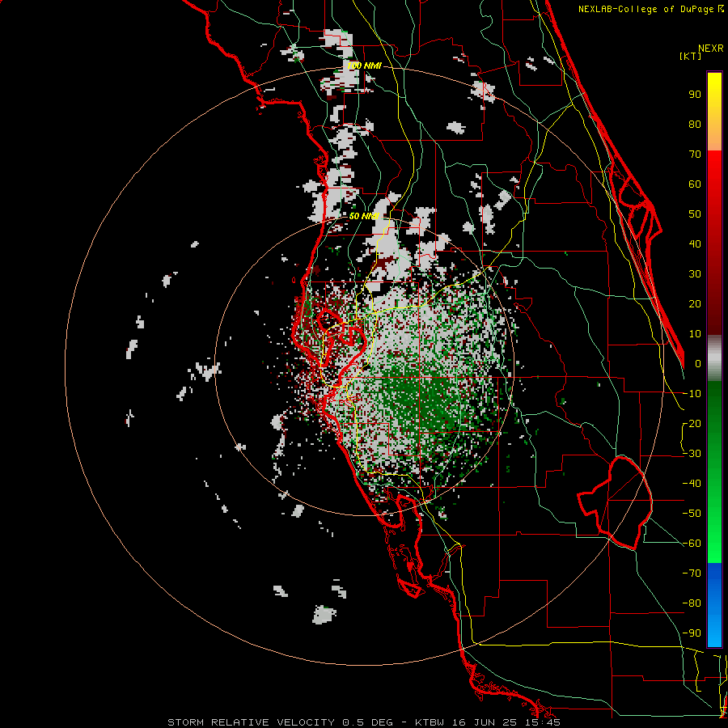728x728 pixels.
Task: Pick the gray zero-velocity color bar segment
Action: click(x=714, y=358)
